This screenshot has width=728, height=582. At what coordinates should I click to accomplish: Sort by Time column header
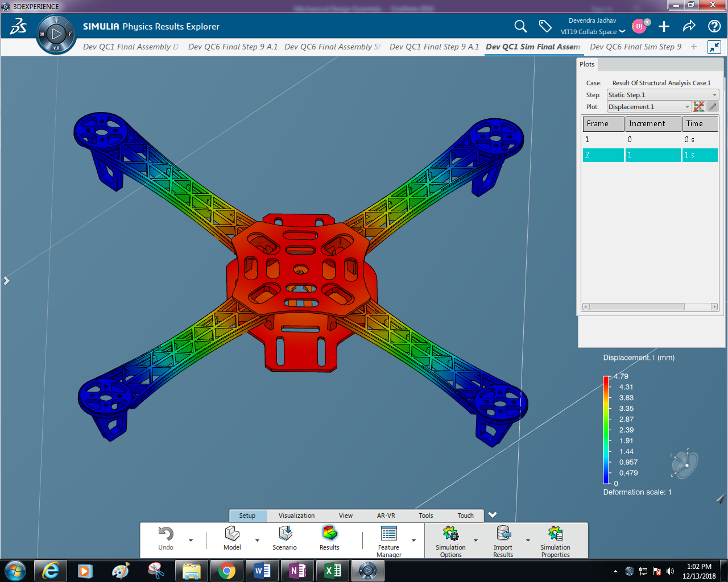(x=700, y=124)
